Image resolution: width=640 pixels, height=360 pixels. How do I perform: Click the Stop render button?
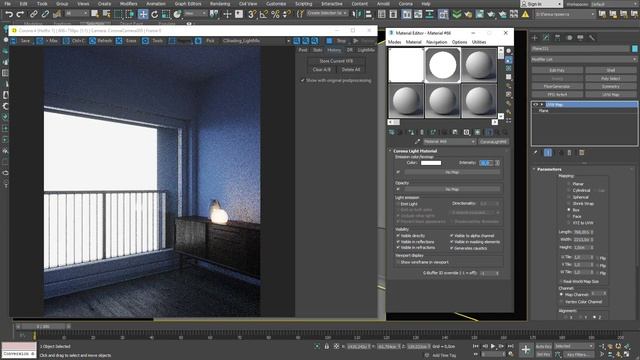337,41
